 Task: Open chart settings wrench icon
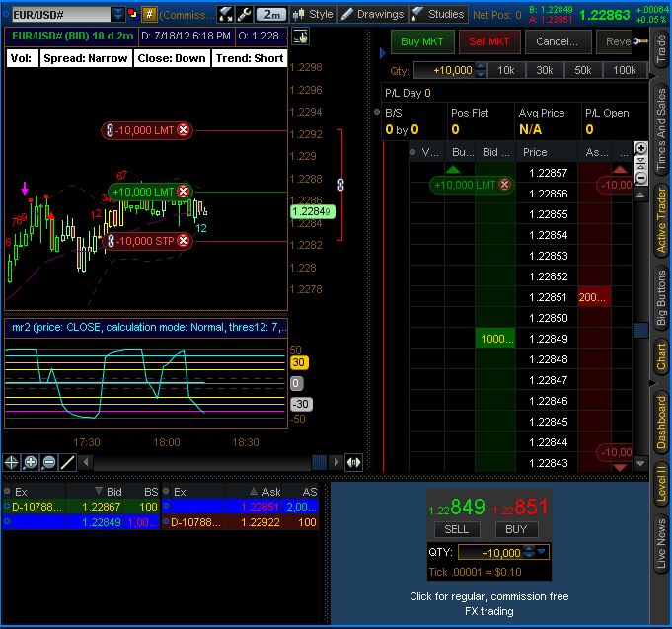(x=244, y=15)
